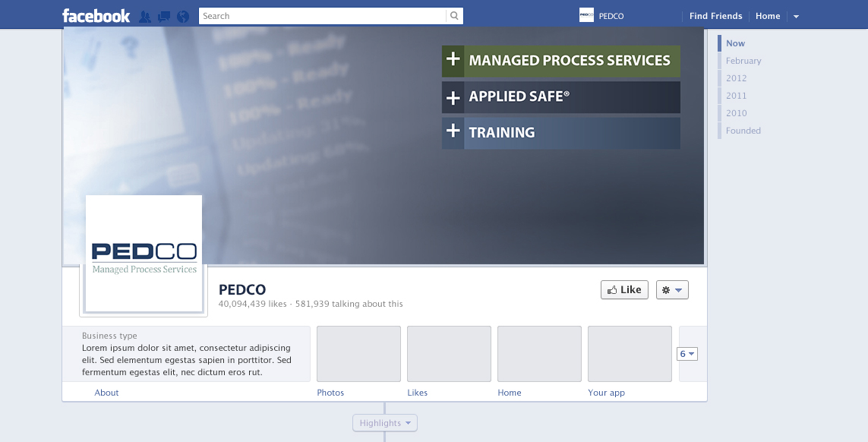Jump to 2010 on timeline
This screenshot has height=442, width=868.
[737, 113]
